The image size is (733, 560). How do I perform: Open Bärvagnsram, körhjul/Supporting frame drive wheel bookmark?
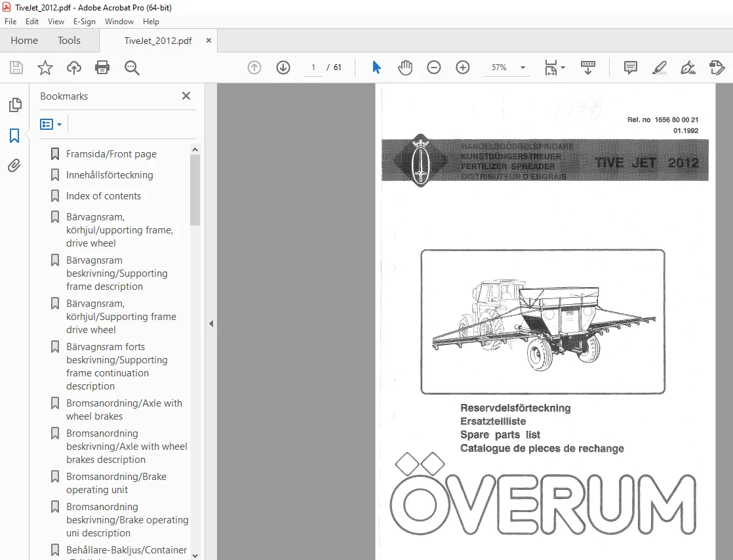click(x=121, y=317)
